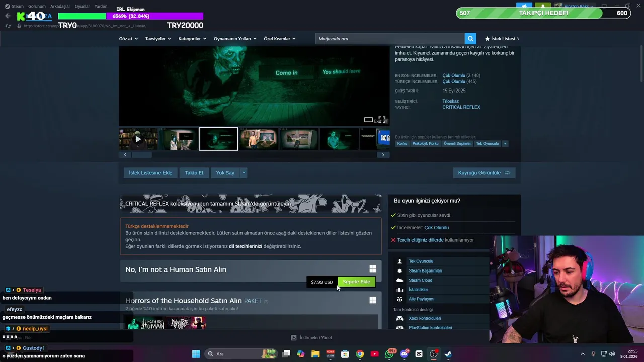The width and height of the screenshot is (644, 362).
Task: Open File Explorer from the taskbar
Action: (x=315, y=354)
